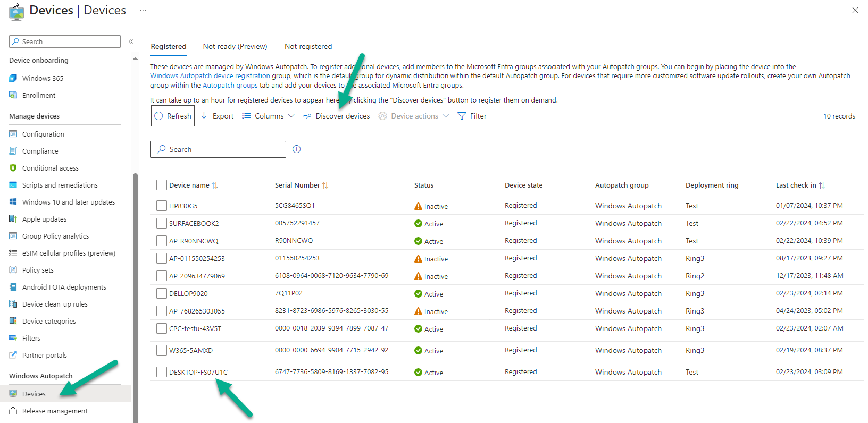868x423 pixels.
Task: Check the HP830G5 row checkbox
Action: pos(162,206)
